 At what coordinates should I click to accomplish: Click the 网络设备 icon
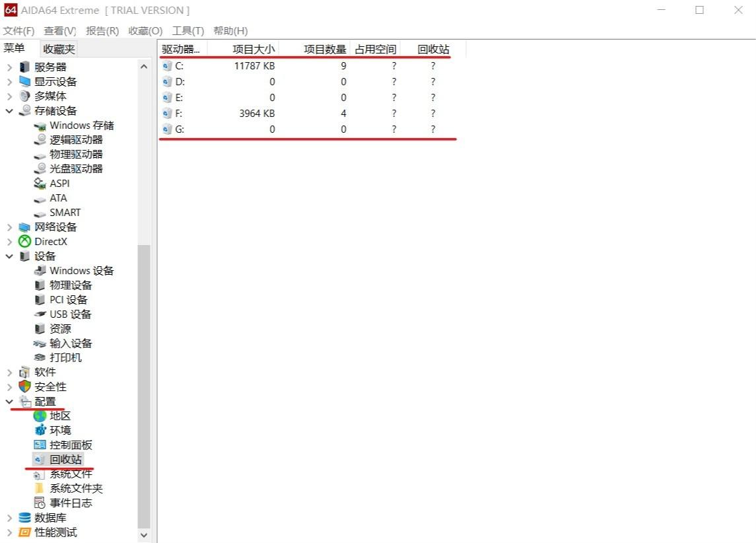[24, 227]
